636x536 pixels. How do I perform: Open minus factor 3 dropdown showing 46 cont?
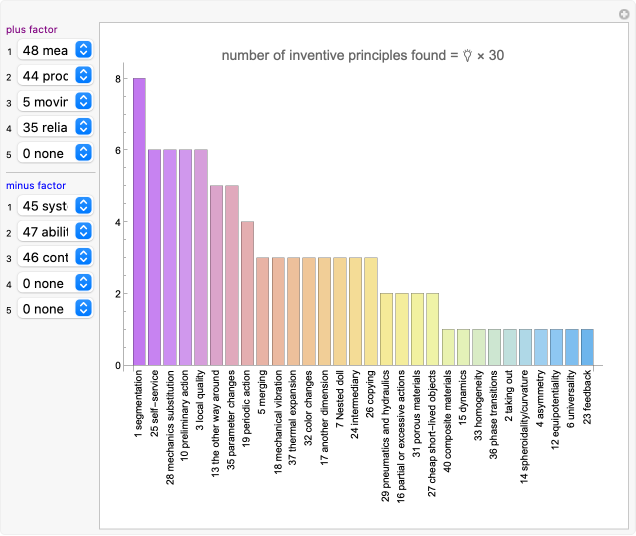click(55, 258)
